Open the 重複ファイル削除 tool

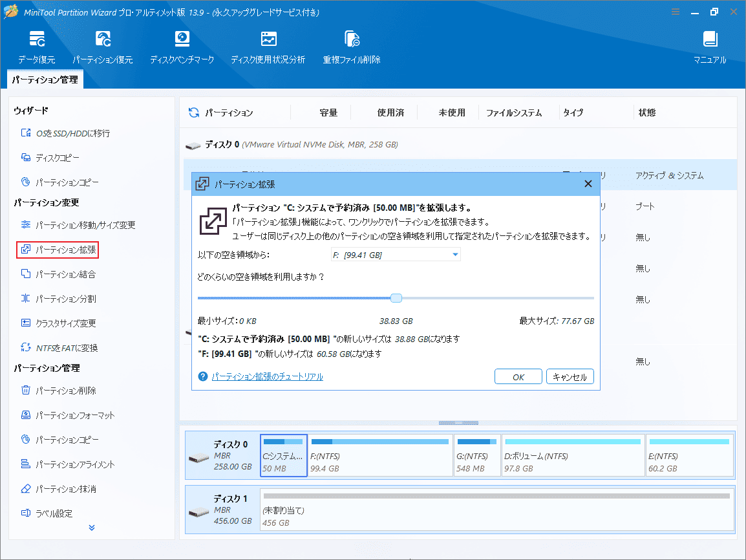(352, 48)
